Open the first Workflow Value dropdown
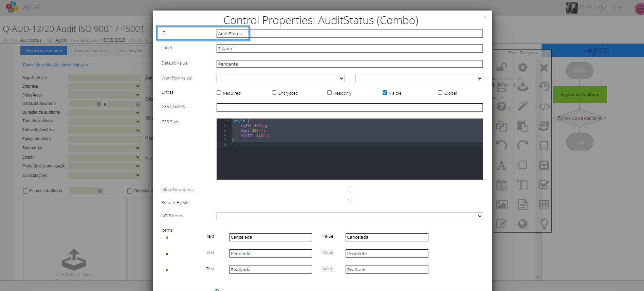This screenshot has height=291, width=644. (281, 78)
